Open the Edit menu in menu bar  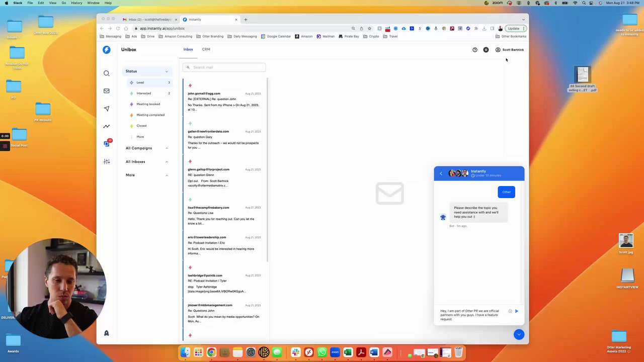[x=41, y=3]
